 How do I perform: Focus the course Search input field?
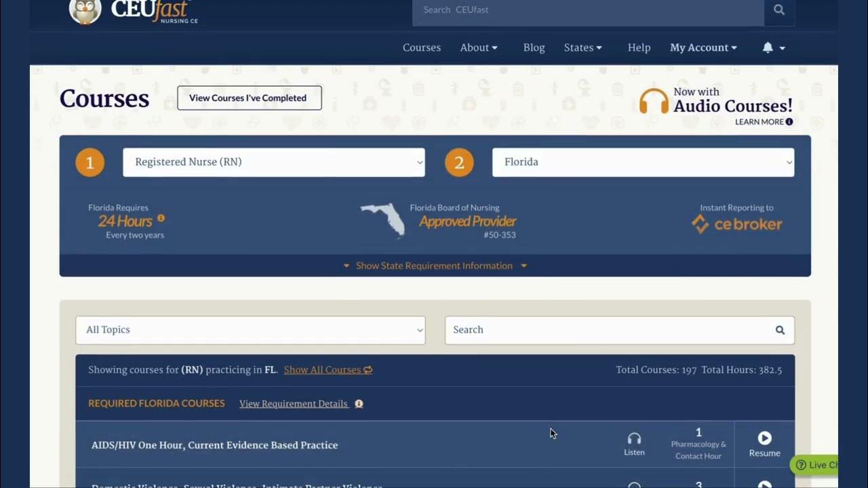pyautogui.click(x=610, y=330)
